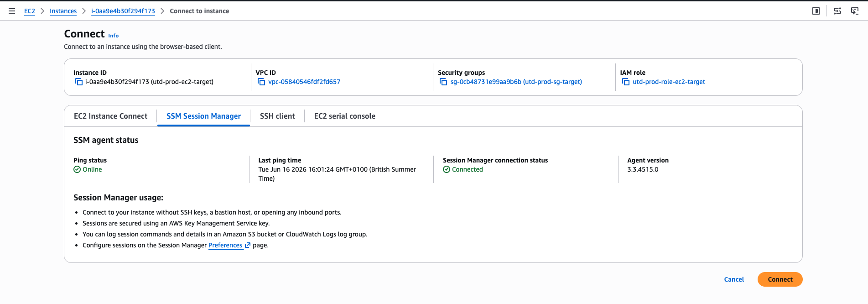The image size is (868, 304).
Task: Open the Instances breadcrumb link
Action: tap(63, 11)
